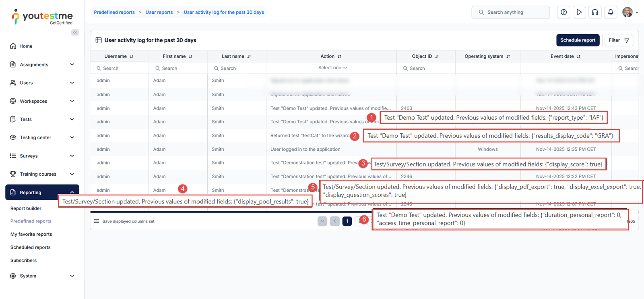The width and height of the screenshot is (644, 299).
Task: Open notifications bell icon
Action: pyautogui.click(x=611, y=12)
